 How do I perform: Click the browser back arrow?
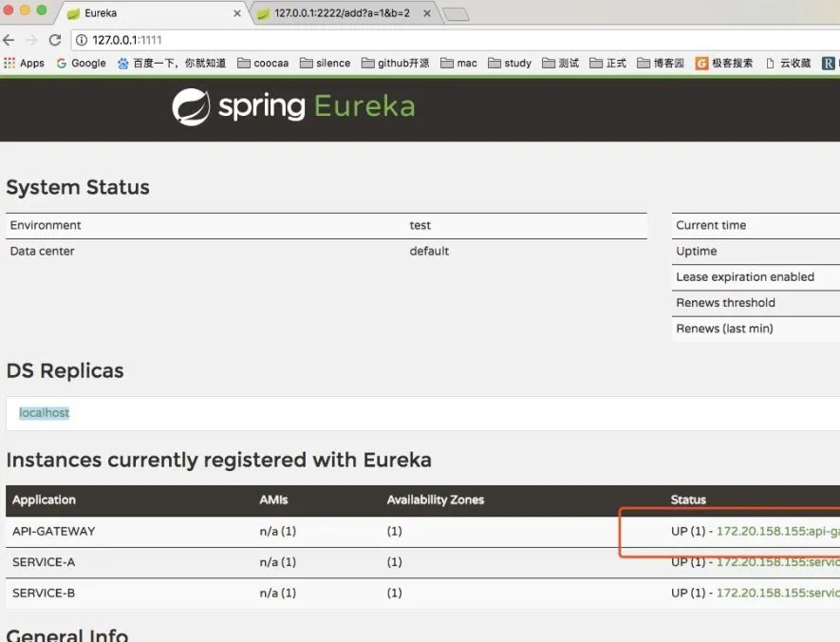click(x=9, y=40)
